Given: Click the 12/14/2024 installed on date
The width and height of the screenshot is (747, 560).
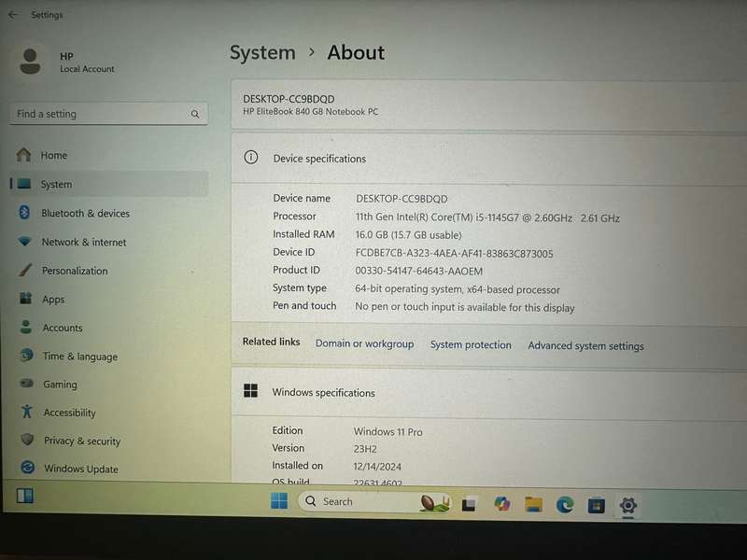Looking at the screenshot, I should click(377, 466).
